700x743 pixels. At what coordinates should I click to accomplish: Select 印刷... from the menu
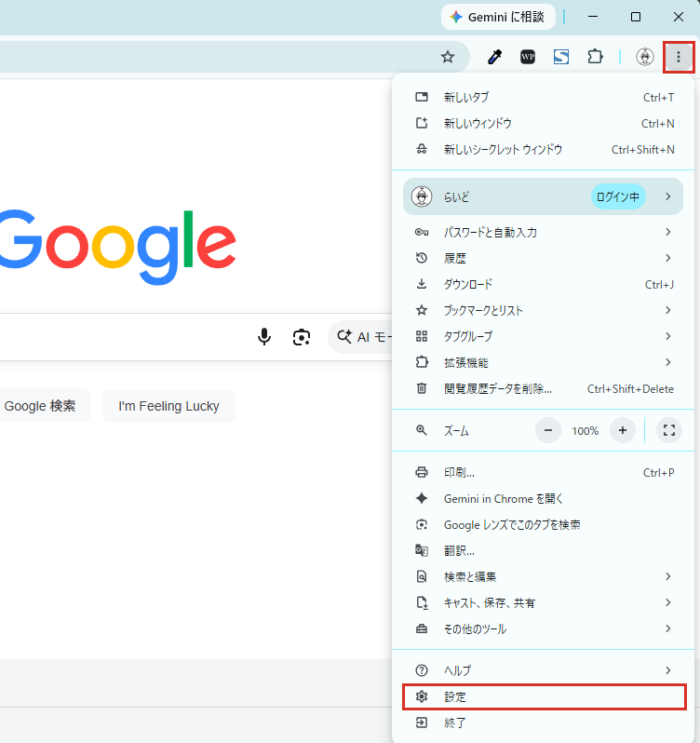(544, 472)
